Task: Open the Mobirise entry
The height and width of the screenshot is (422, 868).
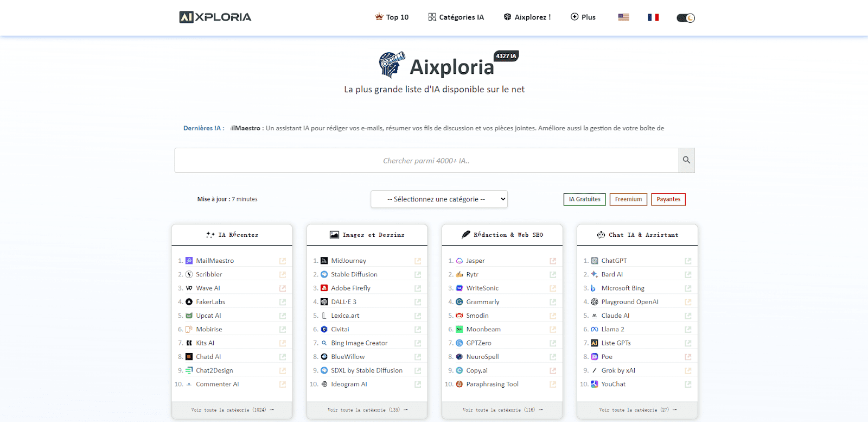Action: tap(209, 329)
